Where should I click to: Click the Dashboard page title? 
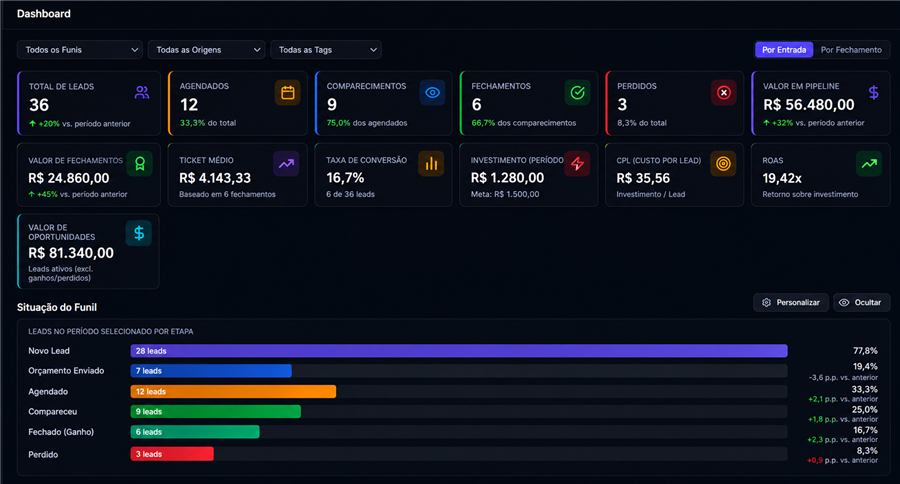tap(44, 14)
